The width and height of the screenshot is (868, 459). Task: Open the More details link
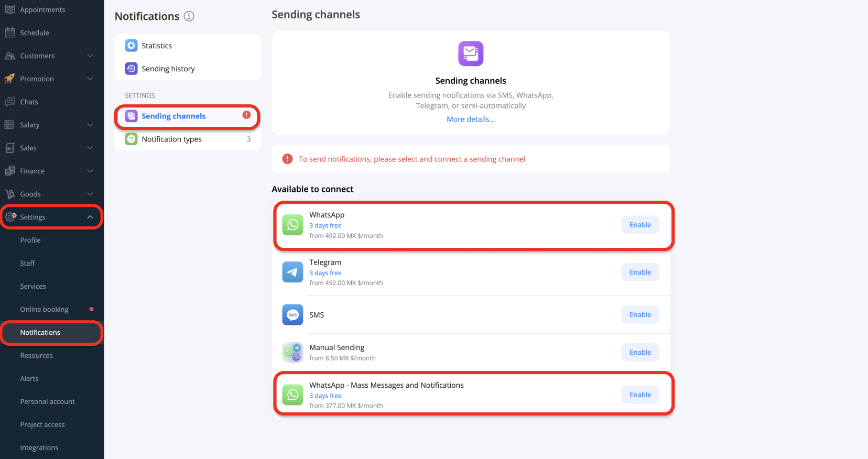[471, 119]
